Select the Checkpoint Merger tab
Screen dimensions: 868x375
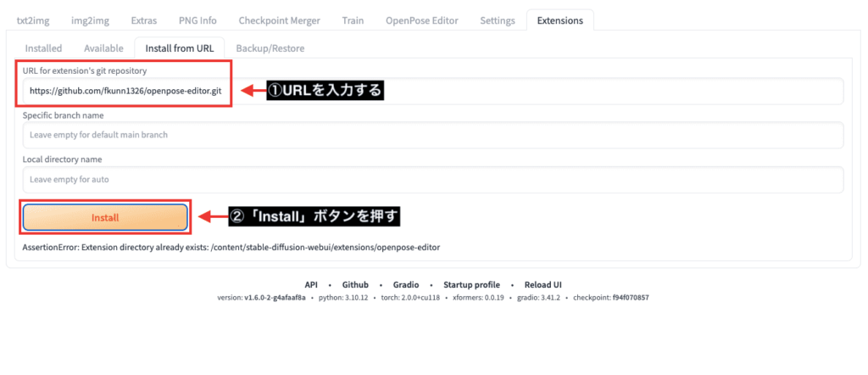click(280, 20)
